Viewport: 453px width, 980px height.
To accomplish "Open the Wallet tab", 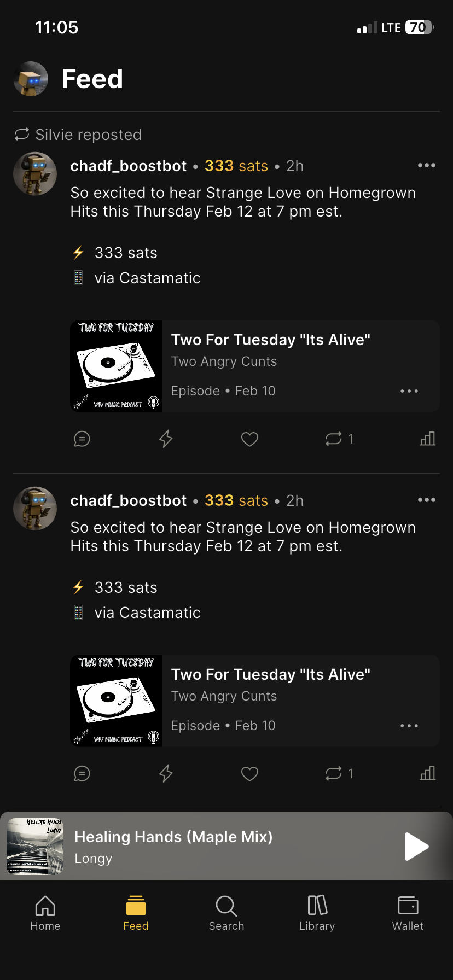I will pyautogui.click(x=408, y=912).
